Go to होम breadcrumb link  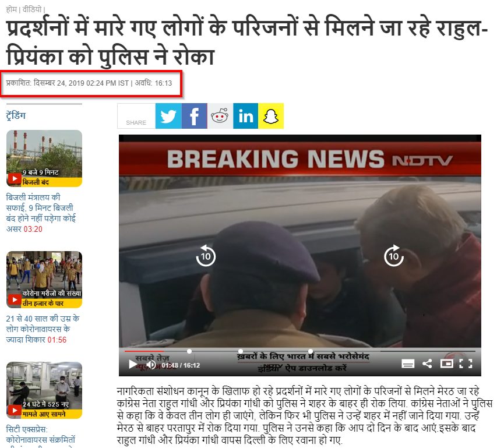coord(12,10)
